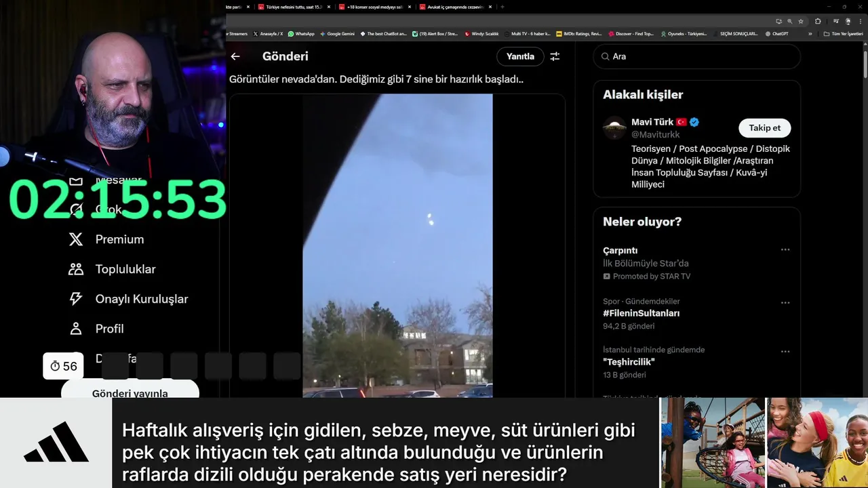The width and height of the screenshot is (868, 488).
Task: Open the Windy: Sıcaklık bookmark
Action: tap(481, 33)
